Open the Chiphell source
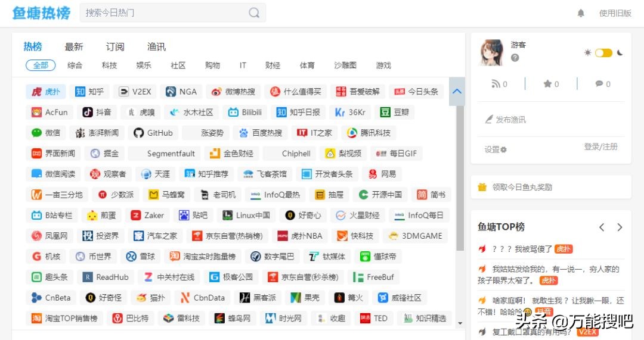Screen dimensions: 644x340 point(290,154)
